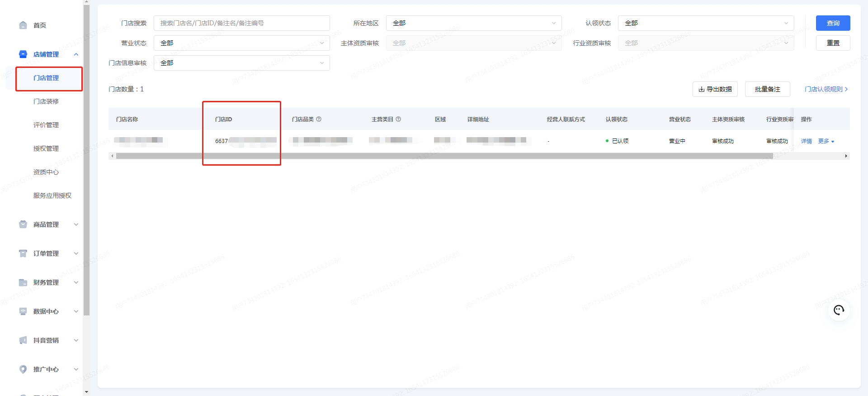
Task: Click the 抖音营销 megaphone icon
Action: [23, 340]
